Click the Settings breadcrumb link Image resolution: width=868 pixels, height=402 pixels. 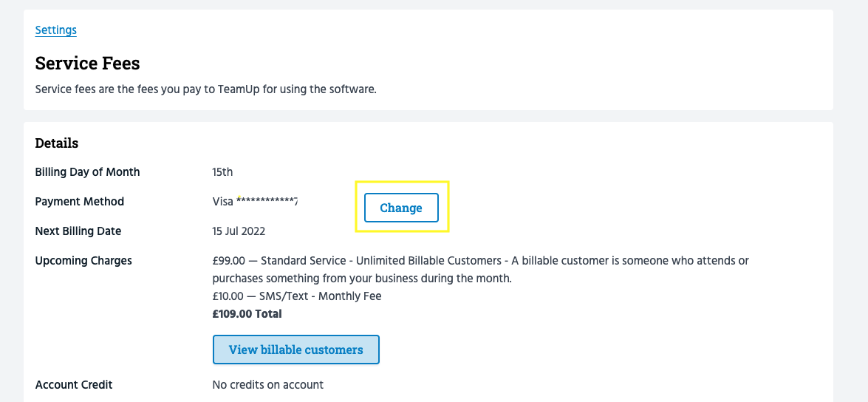pos(56,30)
